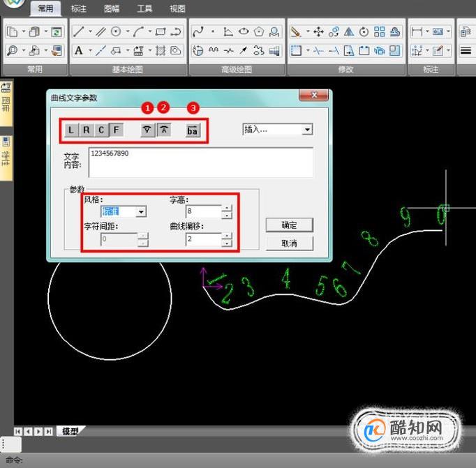Toggle center alignment C button
The image size is (476, 468).
(x=101, y=130)
